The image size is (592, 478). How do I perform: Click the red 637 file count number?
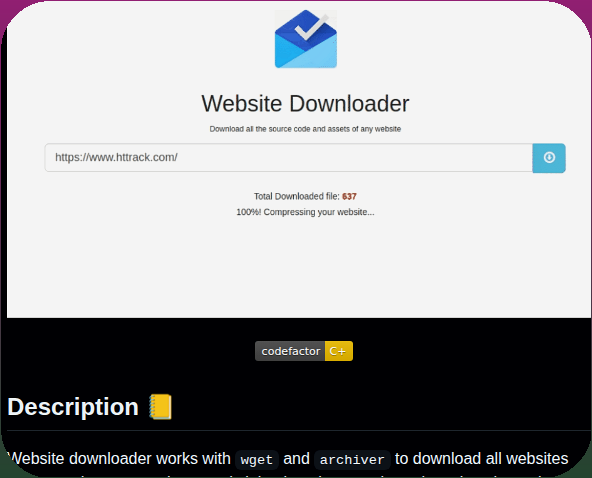(349, 196)
